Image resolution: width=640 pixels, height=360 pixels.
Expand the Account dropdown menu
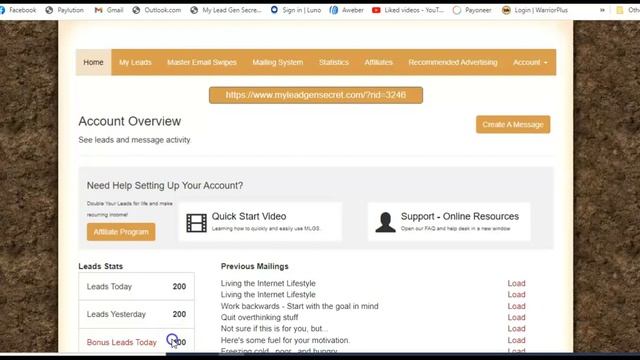pos(530,62)
